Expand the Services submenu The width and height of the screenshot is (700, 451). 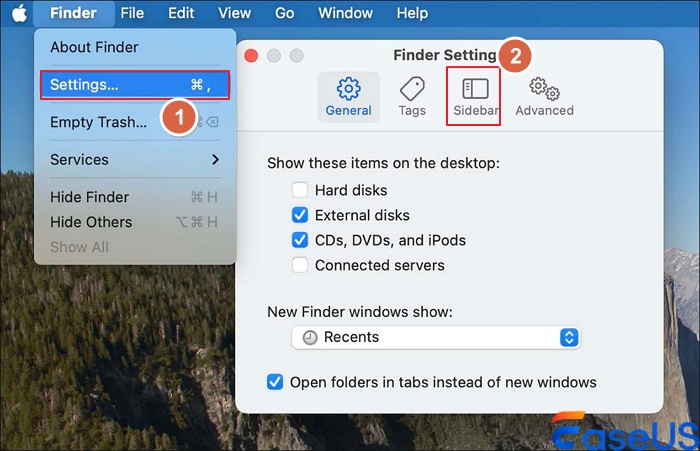(135, 159)
